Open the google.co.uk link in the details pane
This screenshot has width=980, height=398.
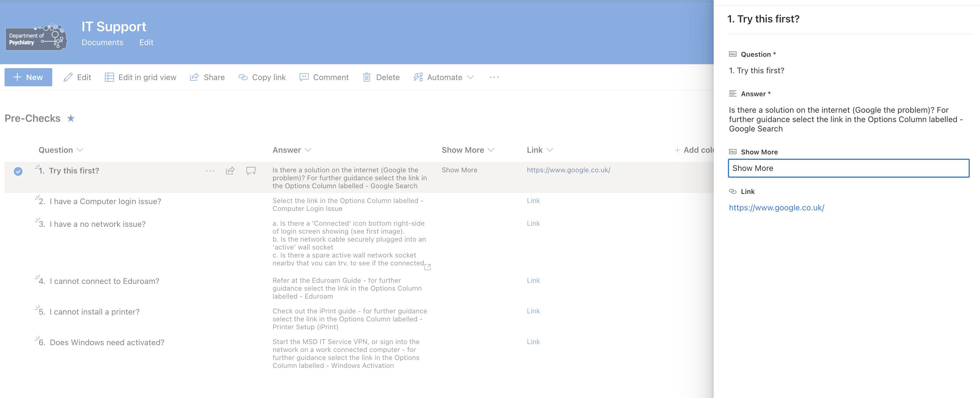tap(776, 208)
